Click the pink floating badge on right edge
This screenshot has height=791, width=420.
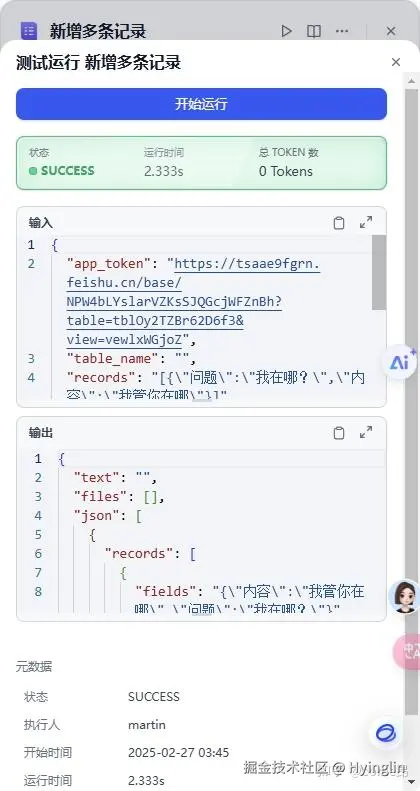(407, 651)
